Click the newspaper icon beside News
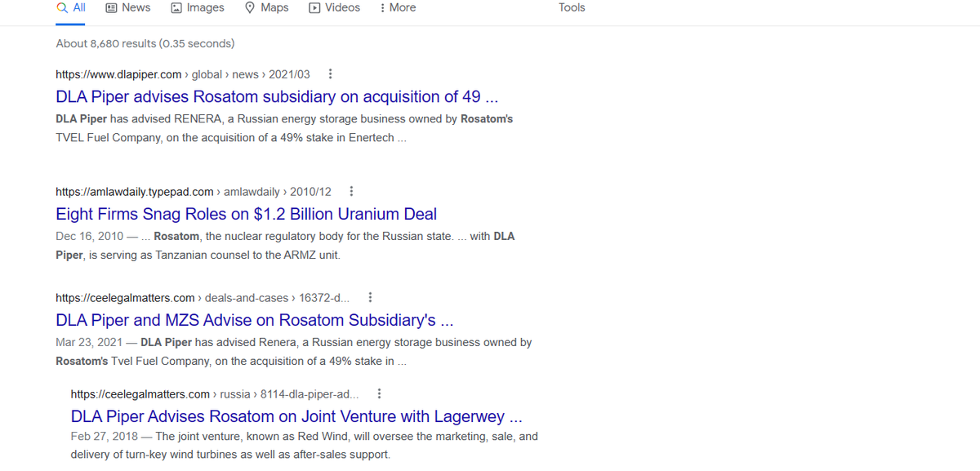 [x=111, y=7]
